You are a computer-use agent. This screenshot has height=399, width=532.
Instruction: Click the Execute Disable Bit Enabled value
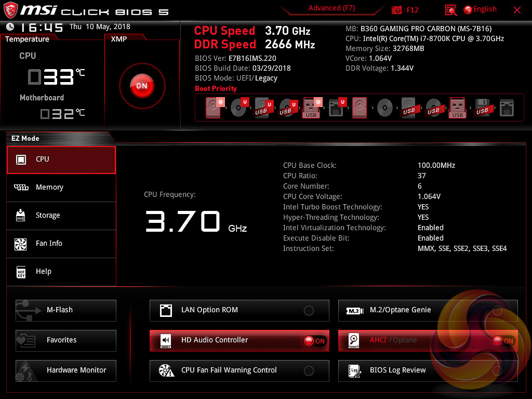point(431,238)
